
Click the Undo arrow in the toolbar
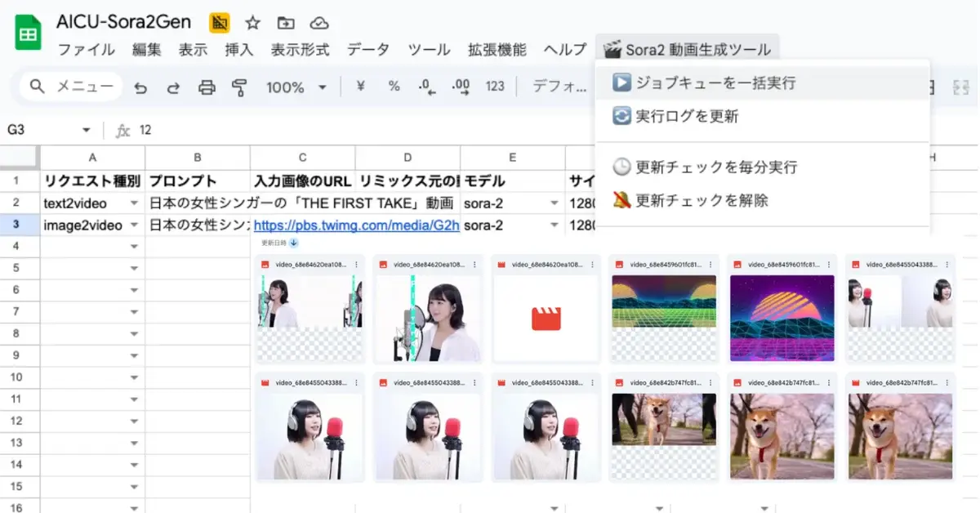(x=140, y=87)
